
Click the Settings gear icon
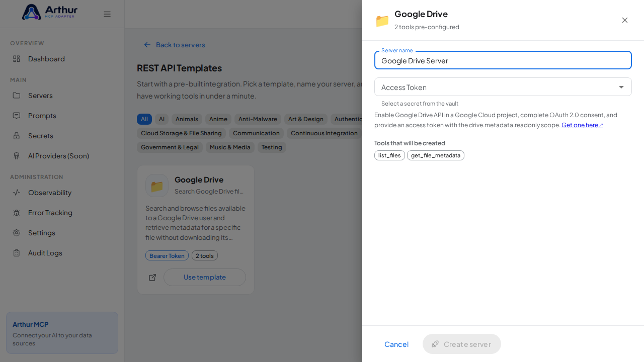[17, 233]
